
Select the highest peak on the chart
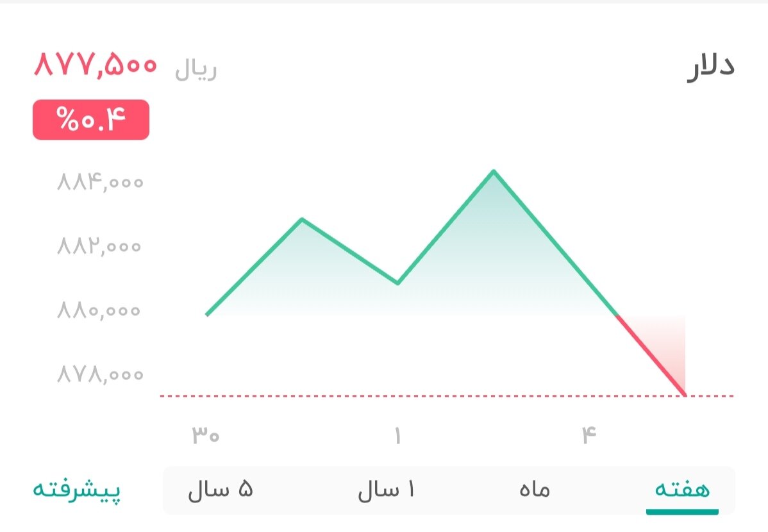(494, 171)
